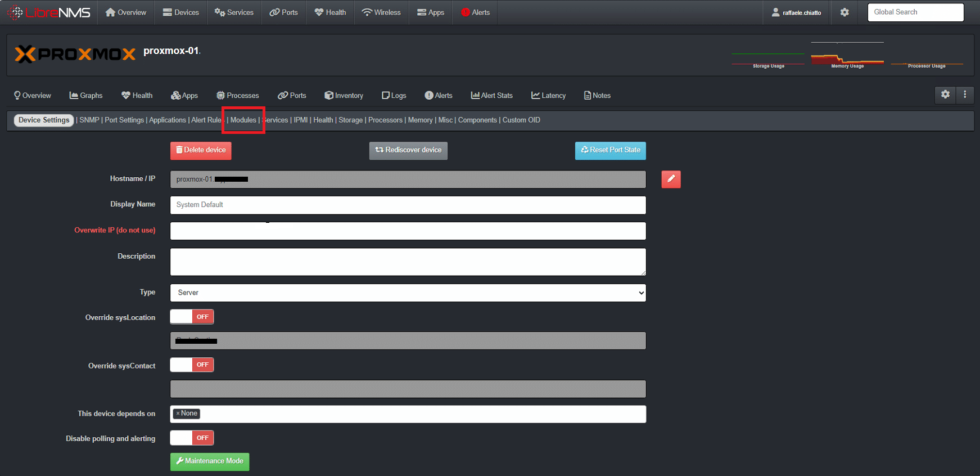
Task: Select Device Settings sub-tab
Action: [x=44, y=120]
